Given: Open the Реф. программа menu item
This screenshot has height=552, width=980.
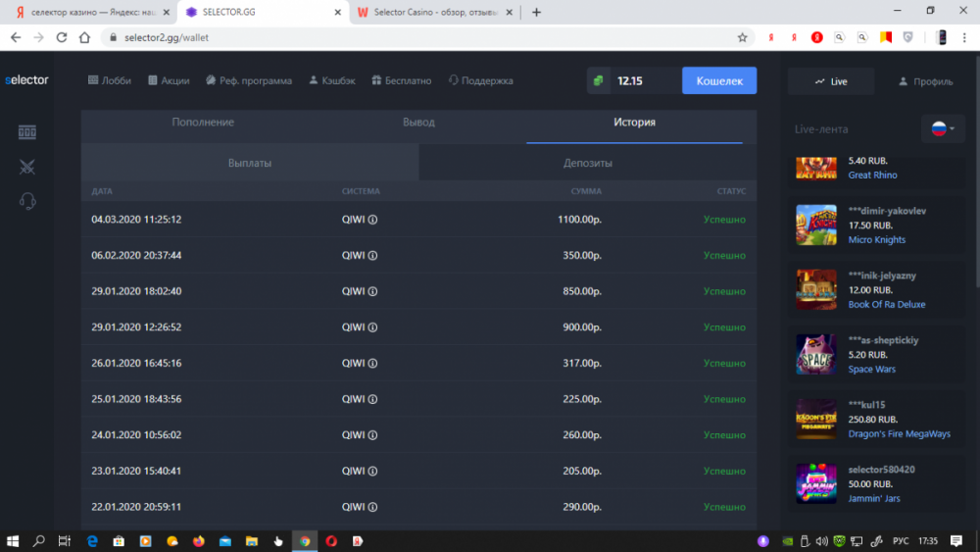Looking at the screenshot, I should [x=249, y=80].
